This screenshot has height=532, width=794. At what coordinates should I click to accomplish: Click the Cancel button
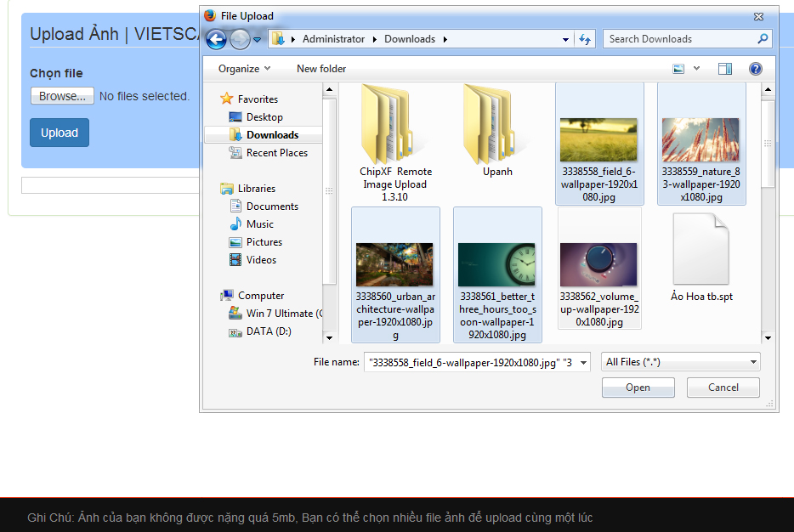point(723,388)
